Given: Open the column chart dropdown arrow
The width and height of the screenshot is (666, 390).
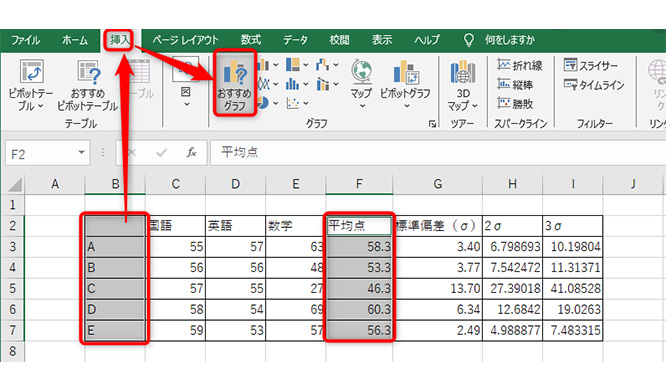Looking at the screenshot, I should pyautogui.click(x=275, y=65).
